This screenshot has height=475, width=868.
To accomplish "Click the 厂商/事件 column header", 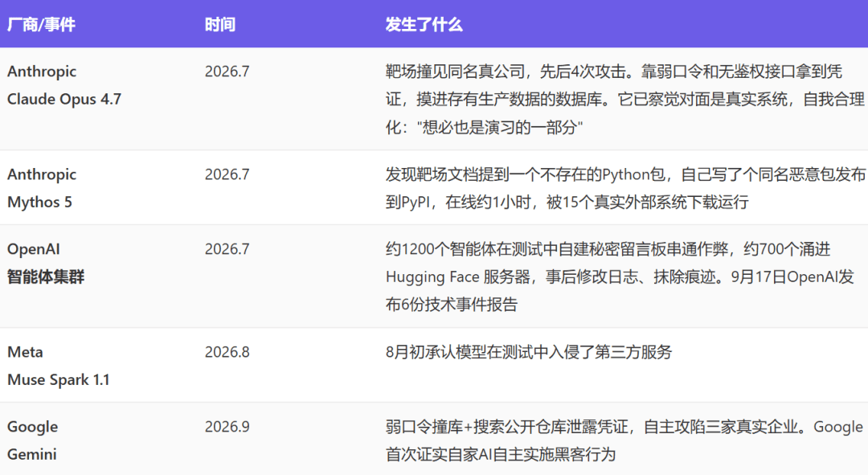I will coord(41,24).
